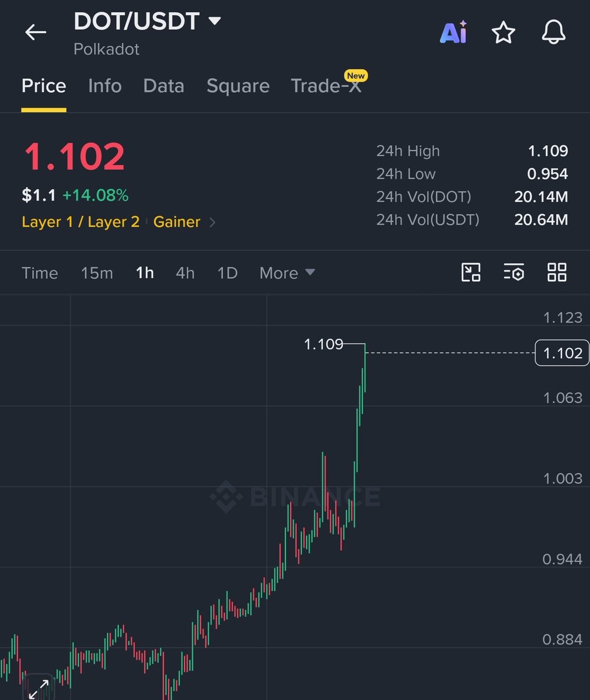Select the 1D interval

point(227,273)
